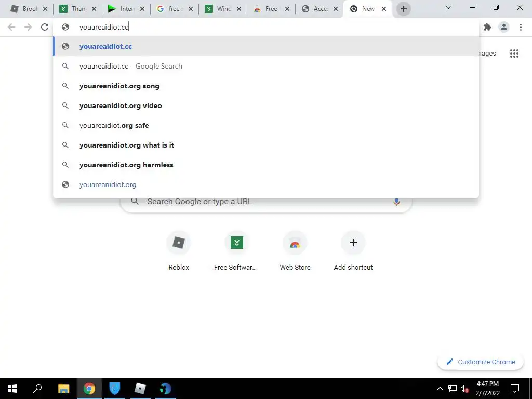The height and width of the screenshot is (399, 532).
Task: Choose suggestion youareaidiot.org safe
Action: [x=266, y=125]
